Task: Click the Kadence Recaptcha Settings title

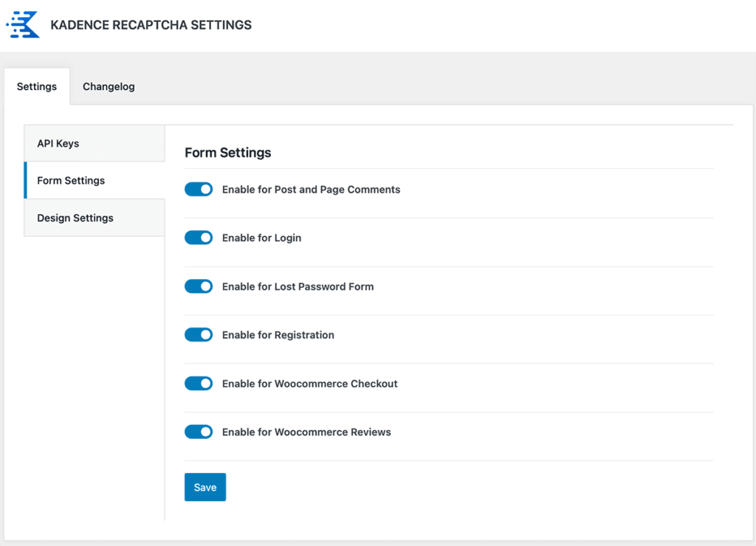Action: pyautogui.click(x=151, y=25)
